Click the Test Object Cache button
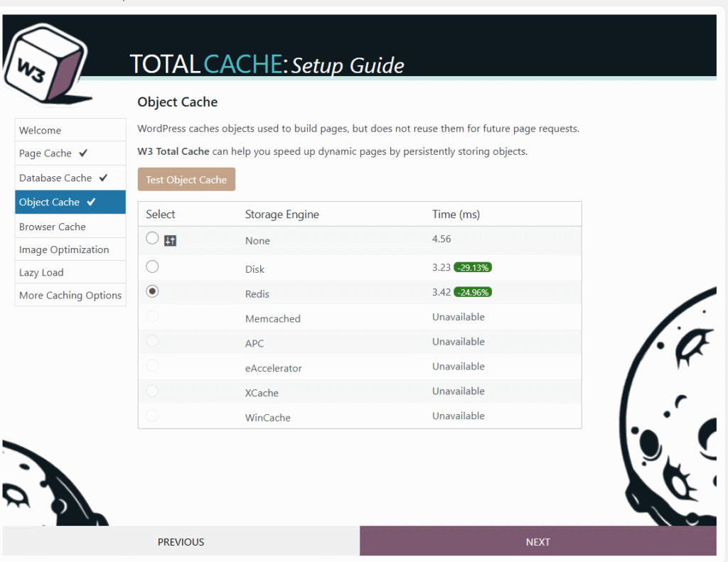The image size is (728, 562). (x=186, y=180)
